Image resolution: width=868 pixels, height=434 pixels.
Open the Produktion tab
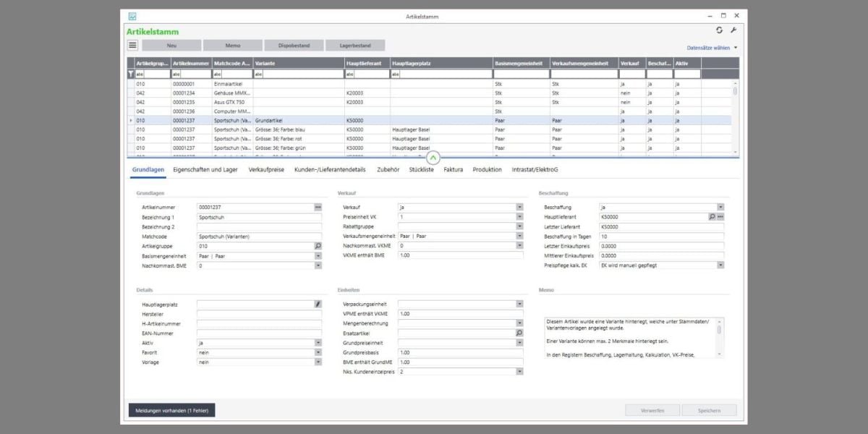487,170
